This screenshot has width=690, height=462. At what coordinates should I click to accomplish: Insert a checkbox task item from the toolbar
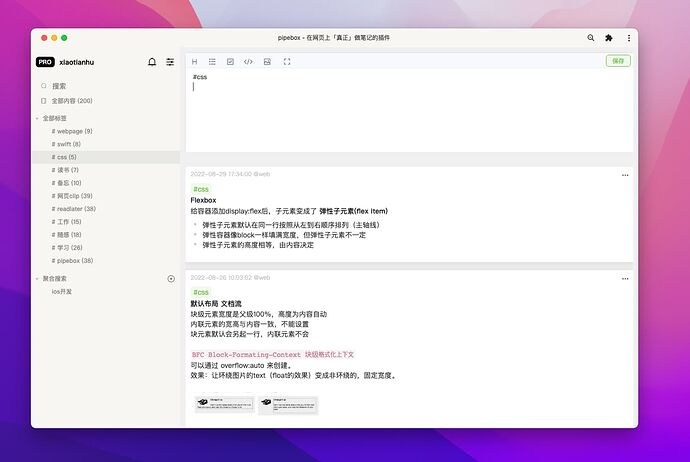coord(230,62)
